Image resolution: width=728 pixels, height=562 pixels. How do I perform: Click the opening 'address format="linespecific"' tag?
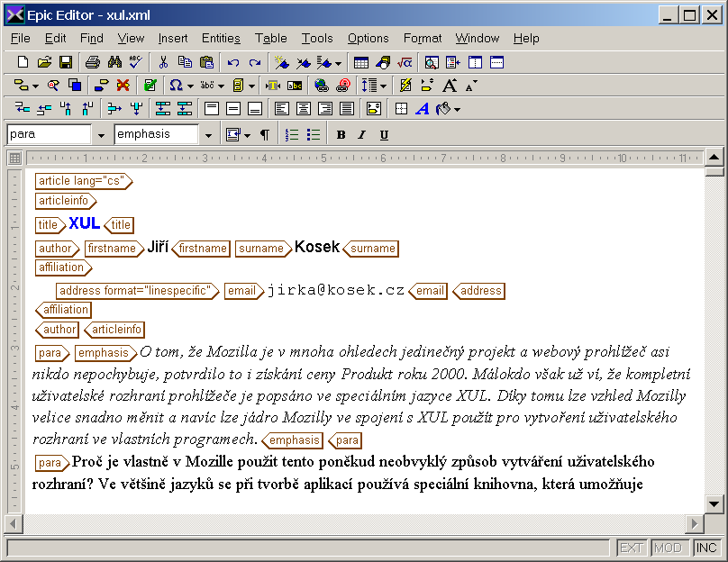click(137, 291)
